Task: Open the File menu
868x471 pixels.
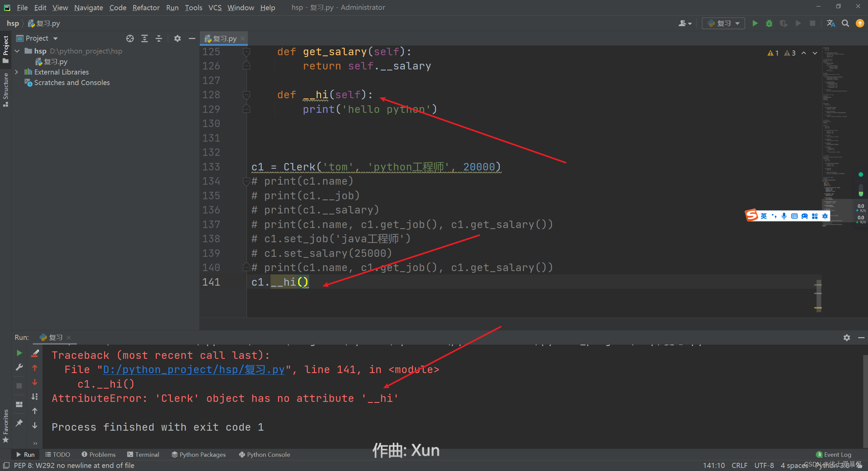Action: [x=22, y=7]
